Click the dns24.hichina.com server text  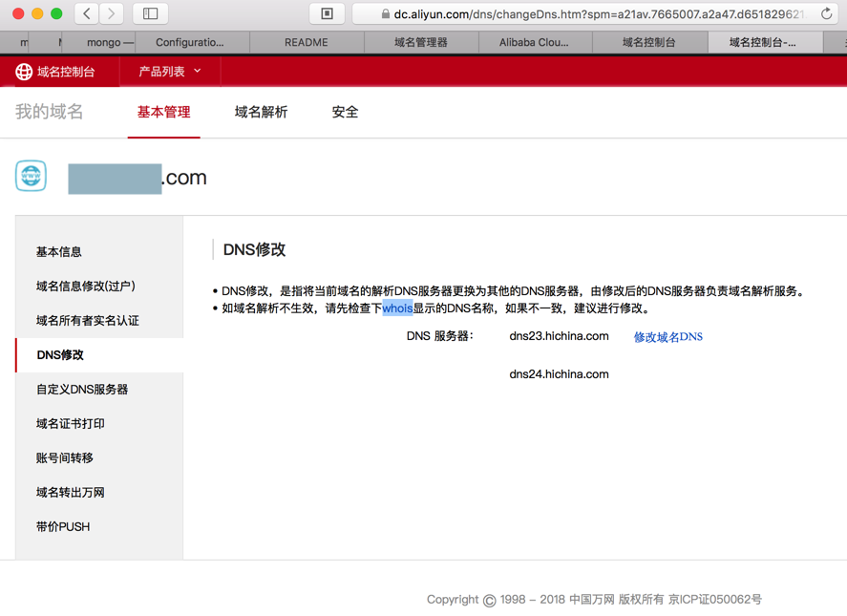point(559,374)
